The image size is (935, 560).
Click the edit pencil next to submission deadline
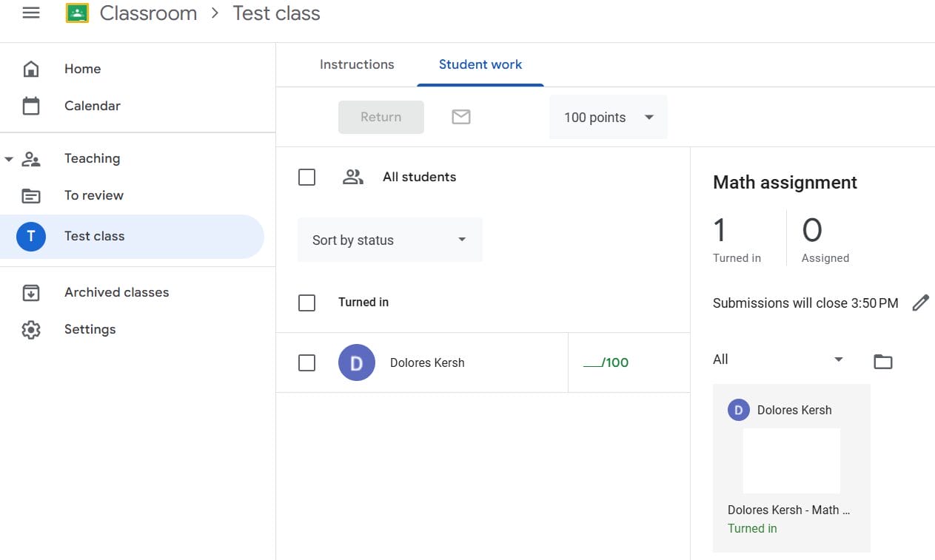point(920,303)
